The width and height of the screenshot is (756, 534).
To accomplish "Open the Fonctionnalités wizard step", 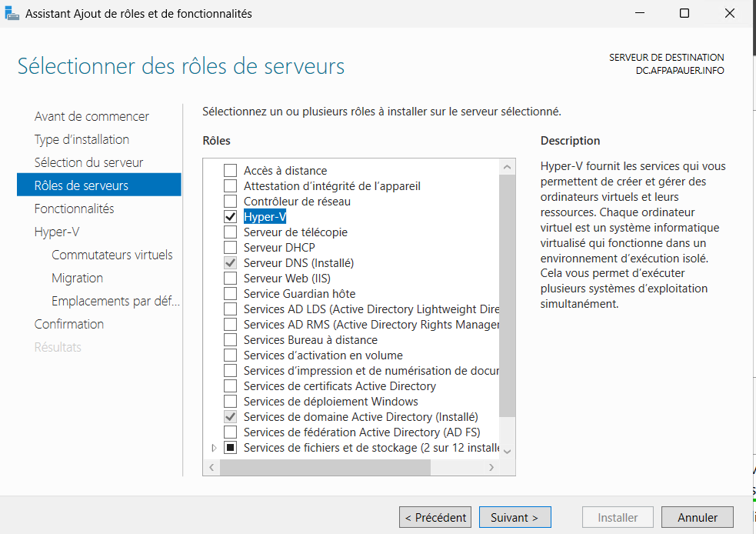I will [x=74, y=209].
